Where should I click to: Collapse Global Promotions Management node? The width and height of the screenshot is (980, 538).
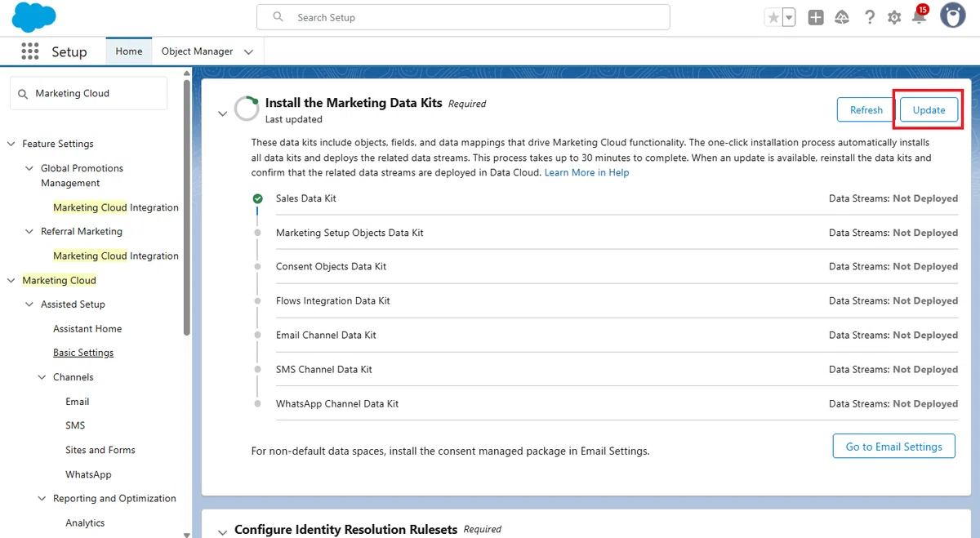[x=30, y=168]
